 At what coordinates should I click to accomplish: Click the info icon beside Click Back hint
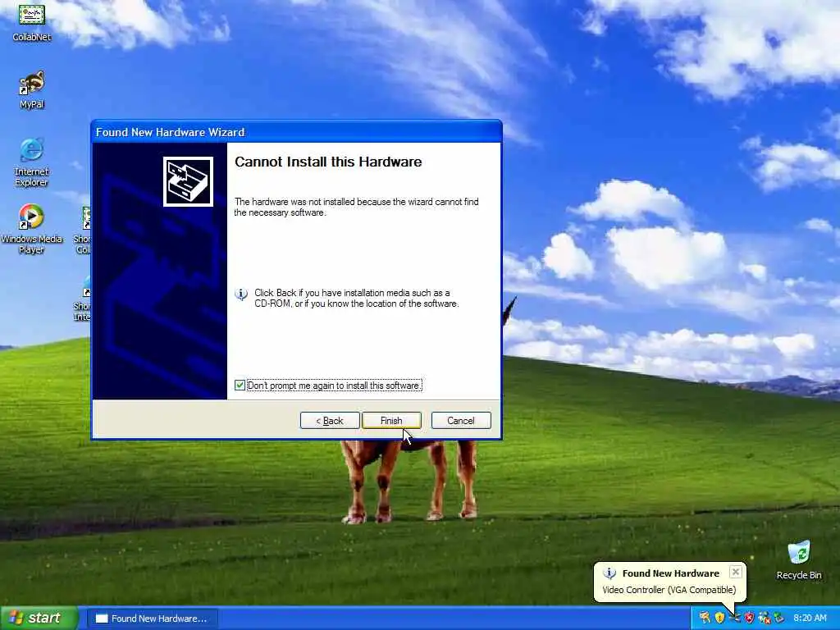[x=241, y=294]
